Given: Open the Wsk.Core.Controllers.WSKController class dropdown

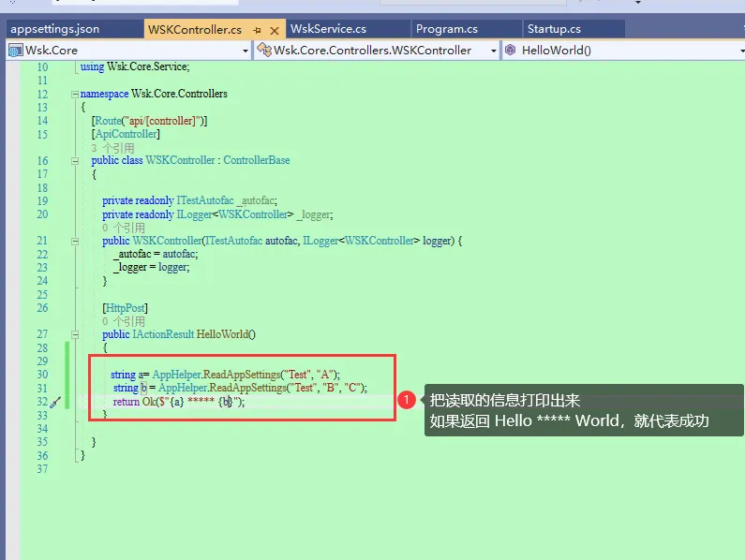Looking at the screenshot, I should 493,51.
